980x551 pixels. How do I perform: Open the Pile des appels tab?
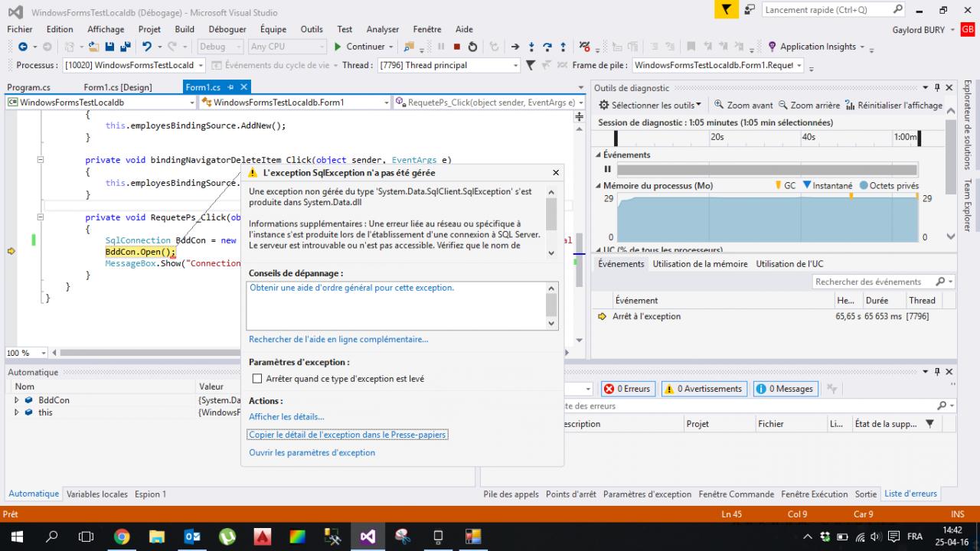(x=511, y=494)
